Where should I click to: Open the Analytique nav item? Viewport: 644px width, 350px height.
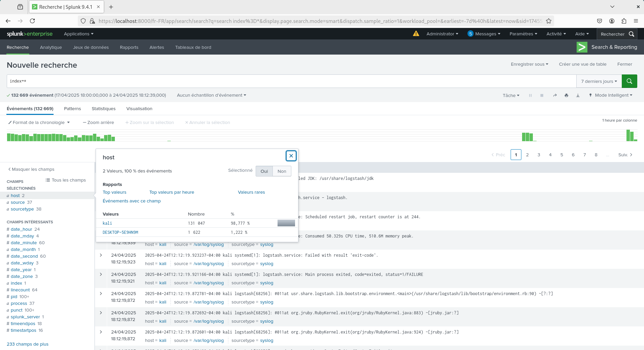coord(51,47)
